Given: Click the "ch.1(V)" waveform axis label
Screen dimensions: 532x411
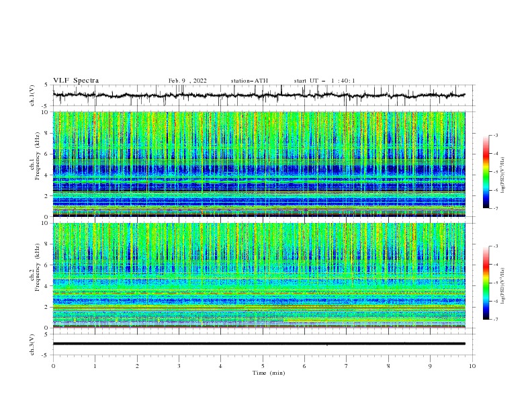Looking at the screenshot, I should pos(32,95).
